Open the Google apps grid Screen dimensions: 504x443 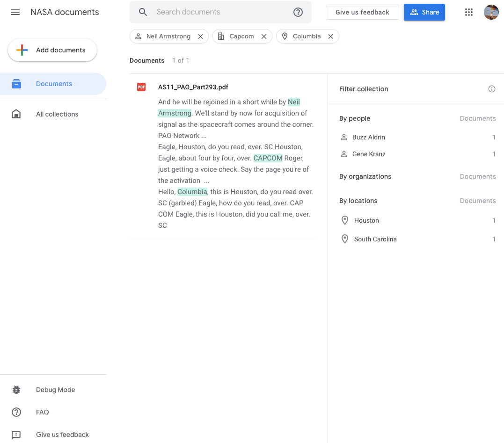click(x=468, y=12)
